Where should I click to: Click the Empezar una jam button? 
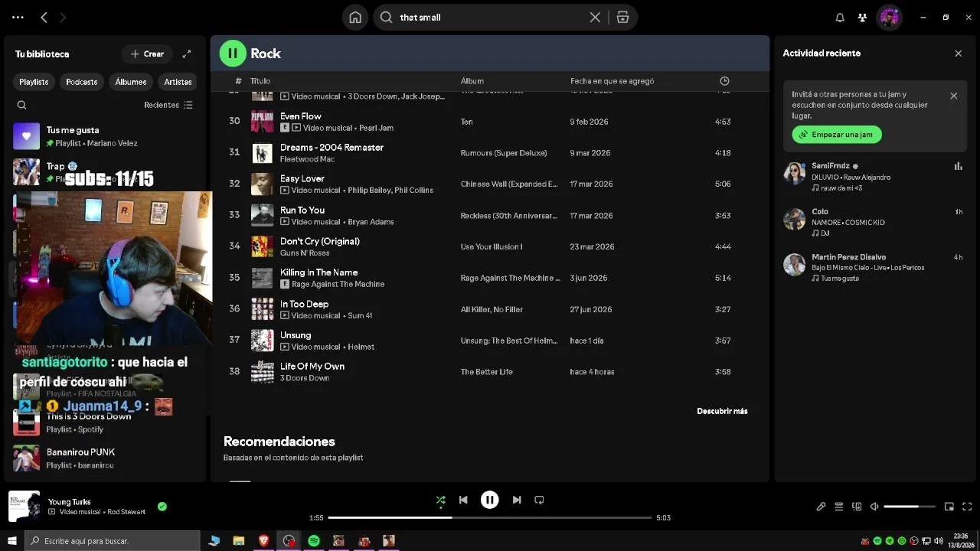(x=837, y=135)
